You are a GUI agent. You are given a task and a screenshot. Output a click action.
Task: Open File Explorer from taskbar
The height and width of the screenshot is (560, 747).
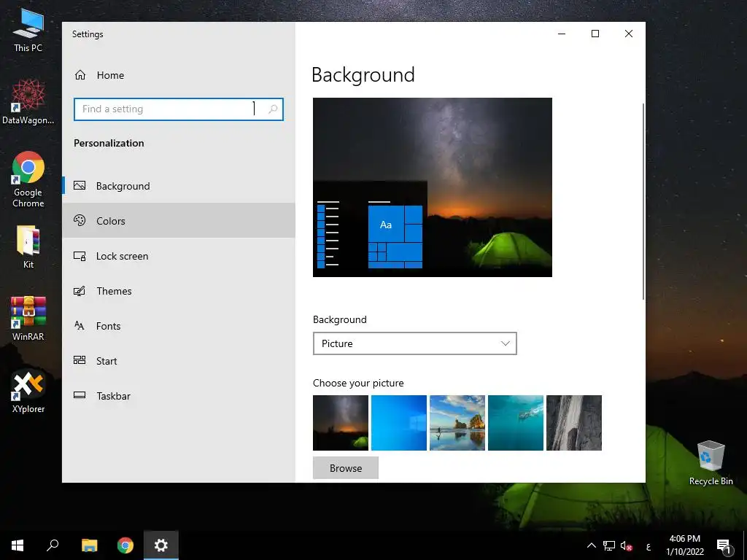89,545
